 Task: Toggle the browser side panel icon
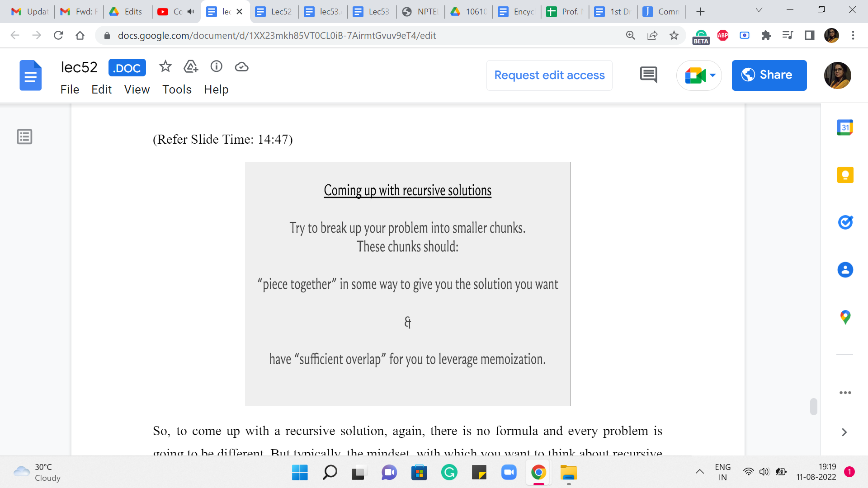pyautogui.click(x=809, y=35)
